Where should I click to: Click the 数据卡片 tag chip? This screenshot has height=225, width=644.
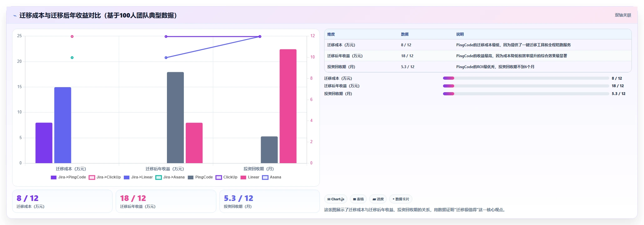[400, 199]
